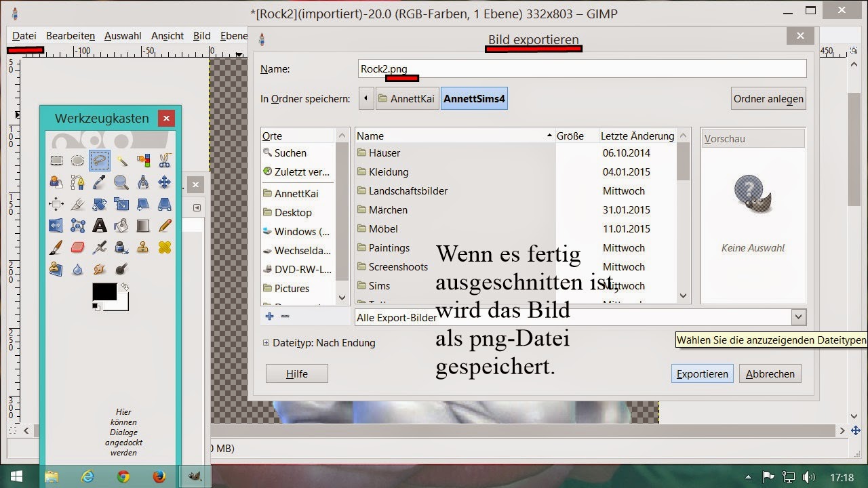Select the Paths tool

tap(78, 182)
